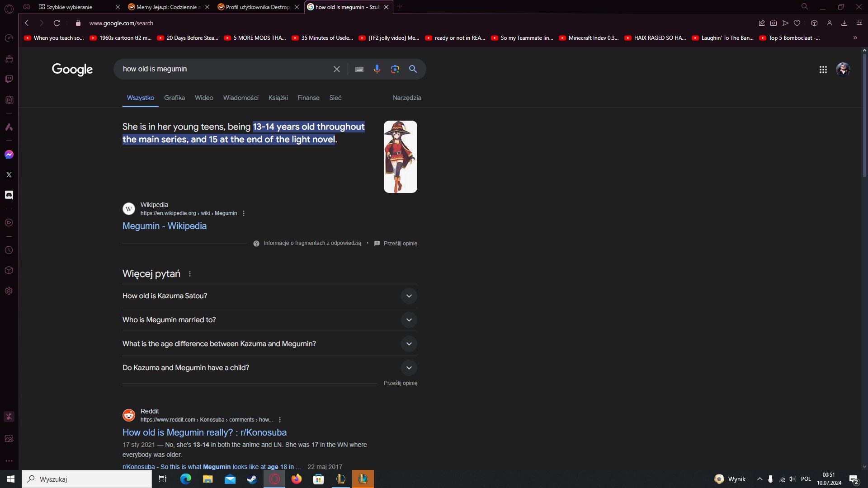Open Messenger in the Opera sidebar

pos(9,155)
